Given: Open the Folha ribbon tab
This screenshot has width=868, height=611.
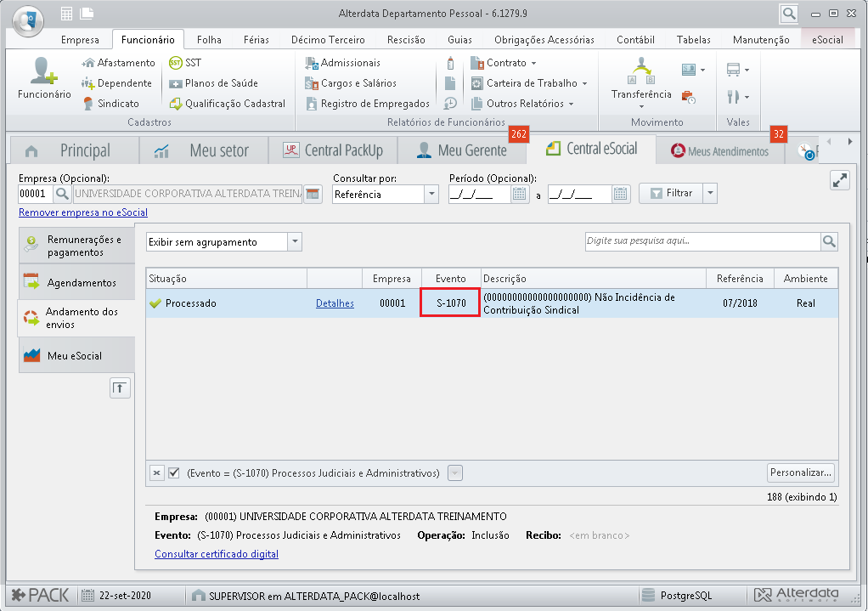Looking at the screenshot, I should pyautogui.click(x=209, y=40).
